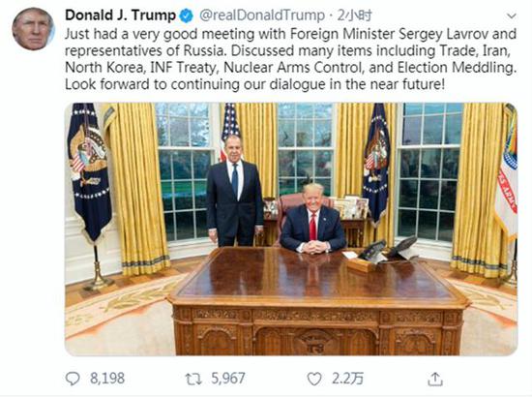Click the blue verified badge
The width and height of the screenshot is (532, 397).
(x=186, y=15)
